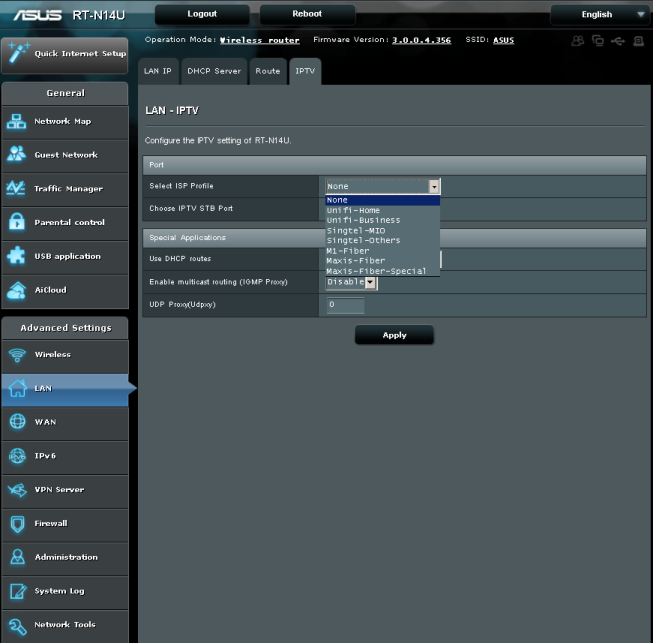
Task: Click the printer status icon in header
Action: 638,41
